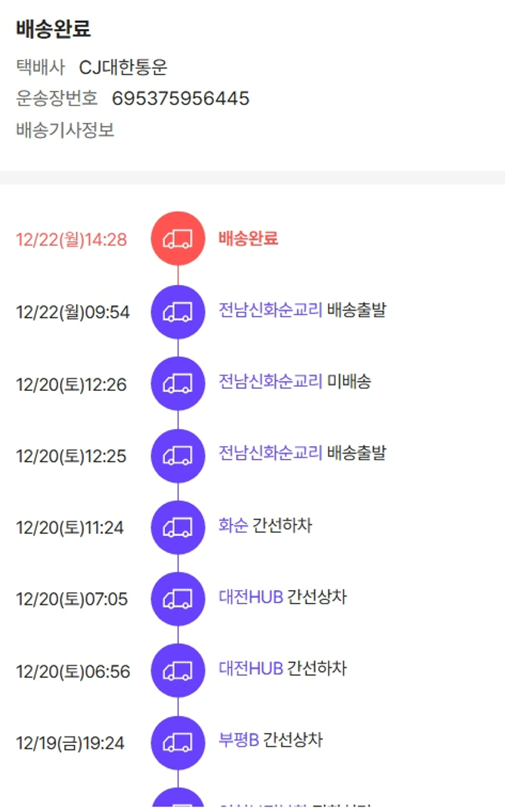Viewport: 505px width, 812px height.
Task: Click the 12/22(월)14:28 delivery timestamp
Action: pos(71,239)
